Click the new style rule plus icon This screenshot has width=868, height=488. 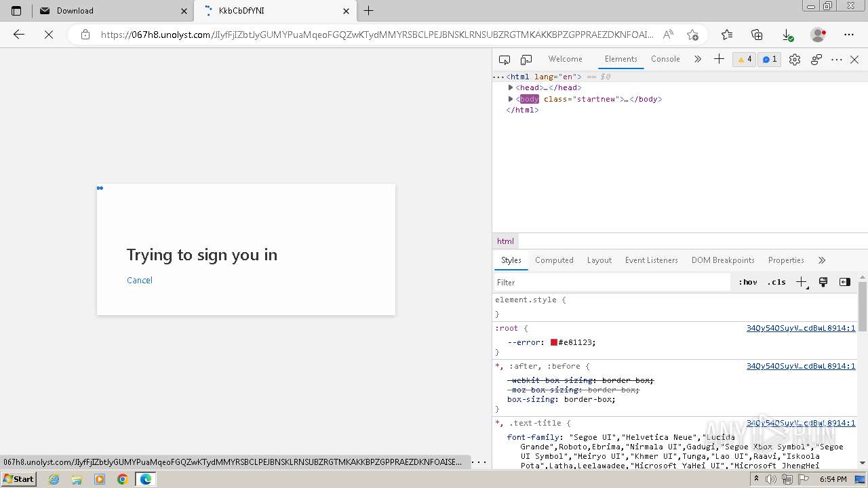802,283
